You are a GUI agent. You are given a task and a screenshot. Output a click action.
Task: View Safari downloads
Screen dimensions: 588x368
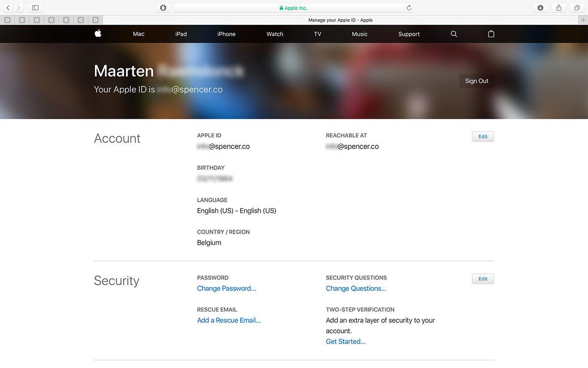point(540,7)
